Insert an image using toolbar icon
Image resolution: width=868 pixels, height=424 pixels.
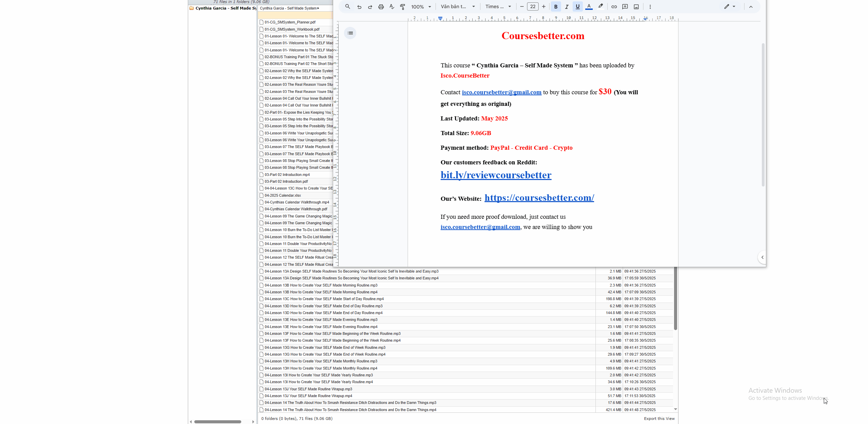click(636, 6)
